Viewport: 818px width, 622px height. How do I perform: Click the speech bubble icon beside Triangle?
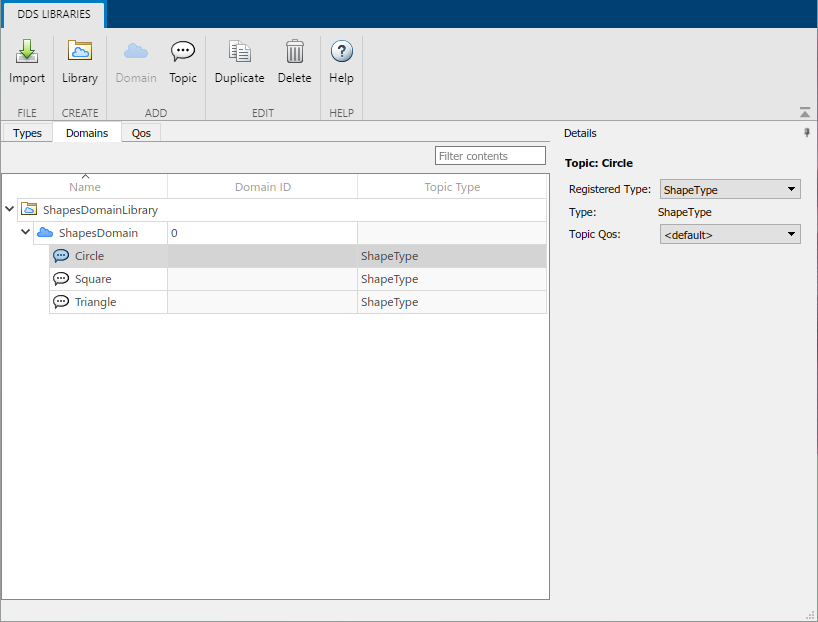(x=61, y=302)
